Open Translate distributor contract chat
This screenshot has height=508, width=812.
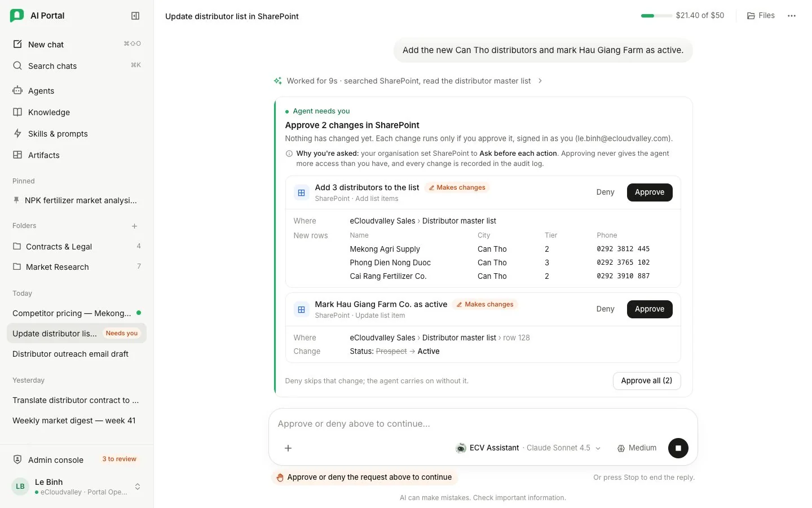tap(77, 400)
